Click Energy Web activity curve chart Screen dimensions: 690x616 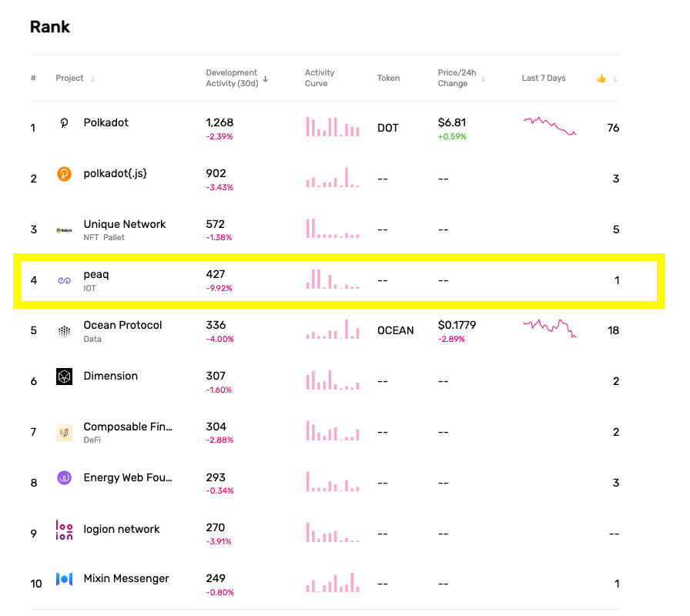coord(333,481)
